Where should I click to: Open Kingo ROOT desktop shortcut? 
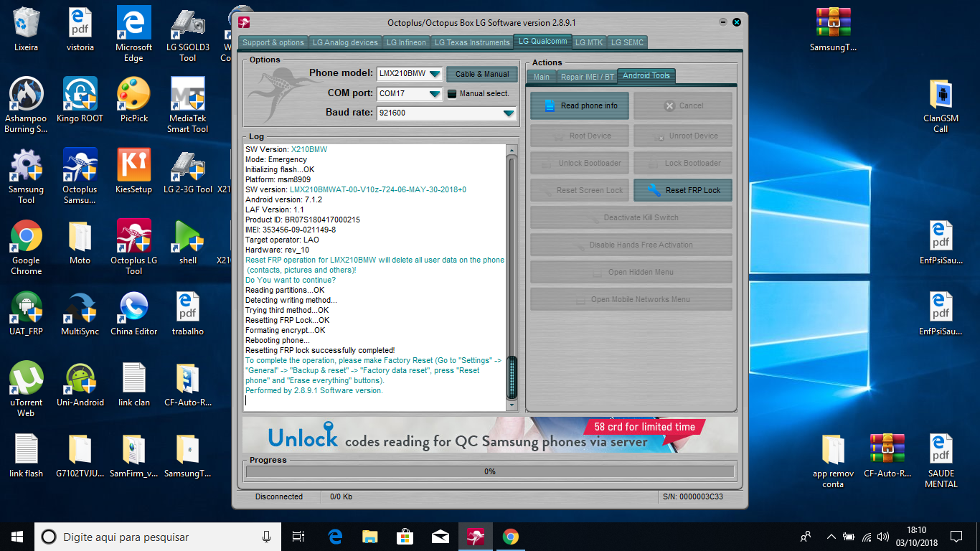[80, 100]
